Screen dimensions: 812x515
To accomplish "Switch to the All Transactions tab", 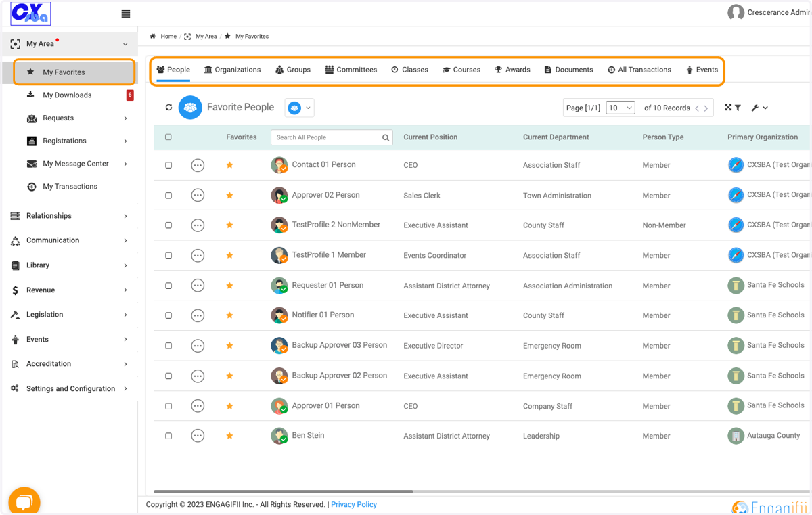I will pyautogui.click(x=639, y=70).
